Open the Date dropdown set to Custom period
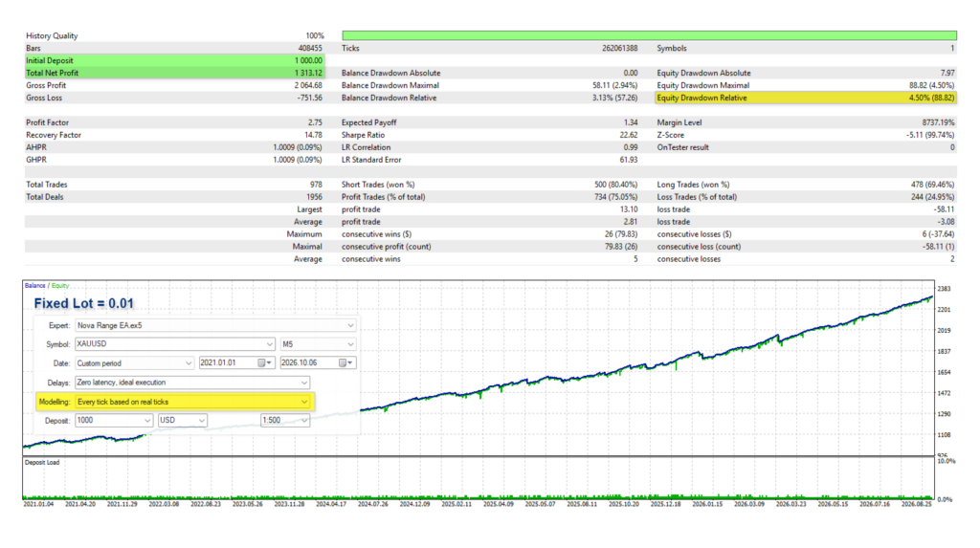The height and width of the screenshot is (548, 980). pyautogui.click(x=134, y=363)
